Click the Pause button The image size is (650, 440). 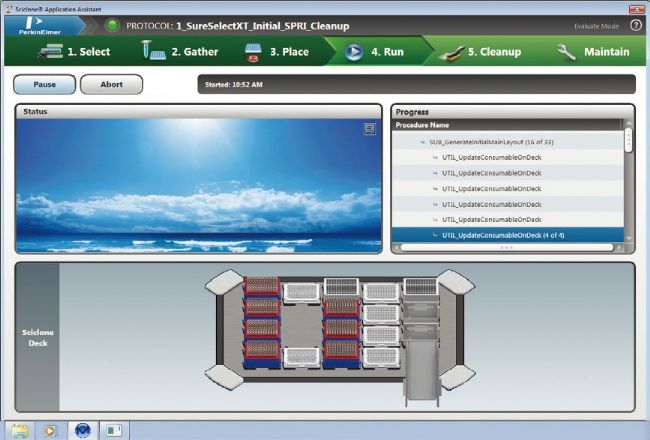(44, 84)
